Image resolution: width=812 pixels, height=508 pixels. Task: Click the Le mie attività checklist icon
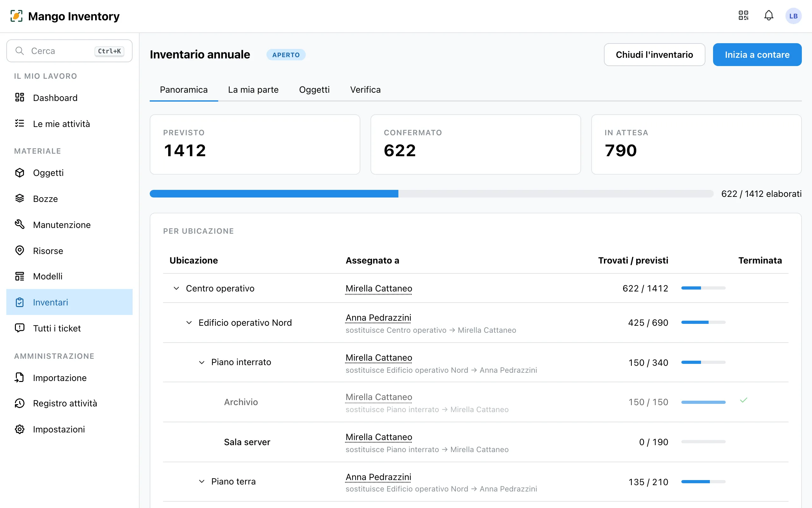pyautogui.click(x=19, y=123)
